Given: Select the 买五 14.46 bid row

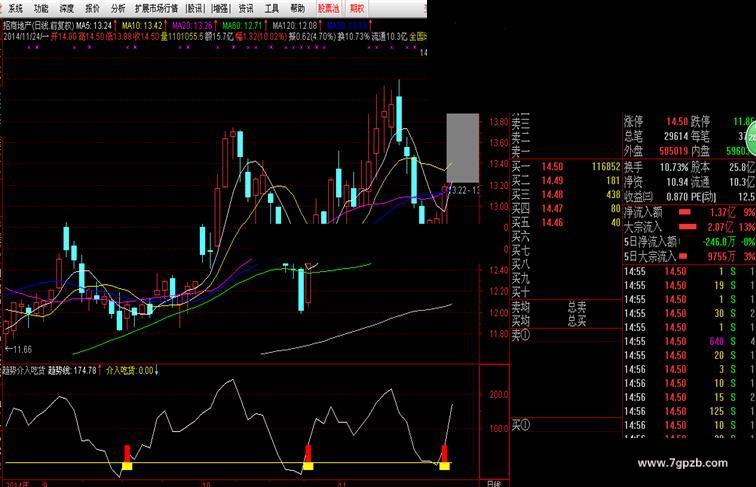Looking at the screenshot, I should [566, 222].
